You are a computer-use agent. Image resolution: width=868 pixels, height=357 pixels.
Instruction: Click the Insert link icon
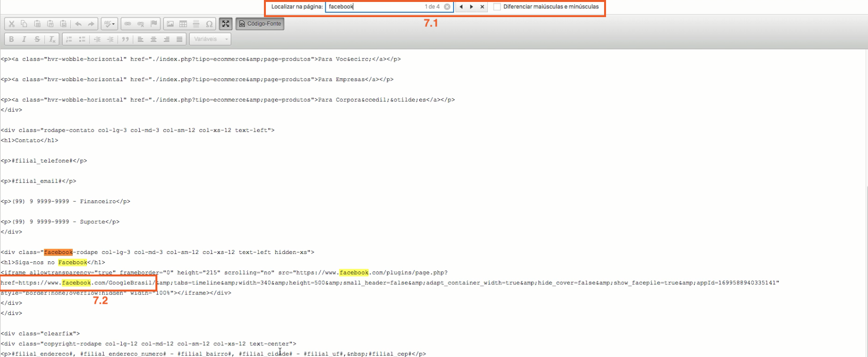pyautogui.click(x=128, y=24)
